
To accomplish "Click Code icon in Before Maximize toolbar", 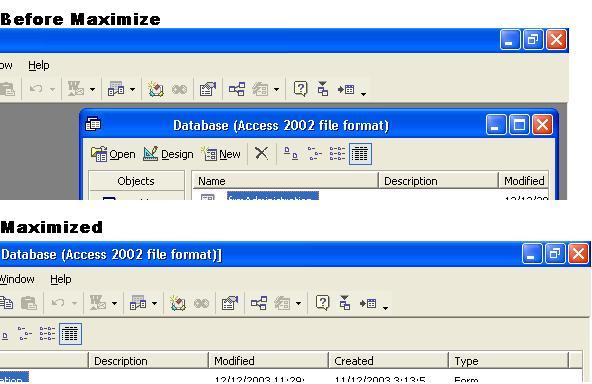I will pyautogui.click(x=156, y=89).
